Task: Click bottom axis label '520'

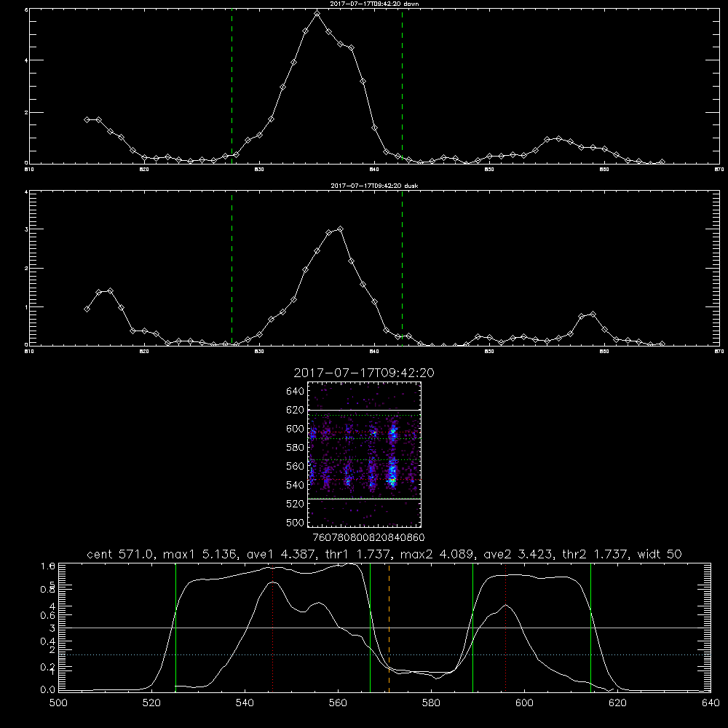Action: coord(151,703)
